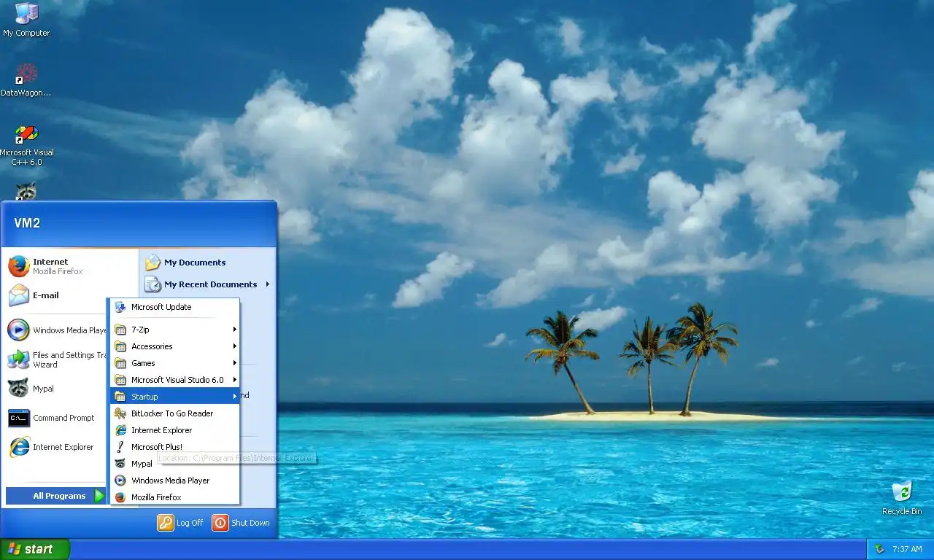Expand the Games program folder
The width and height of the screenshot is (934, 560).
[174, 363]
